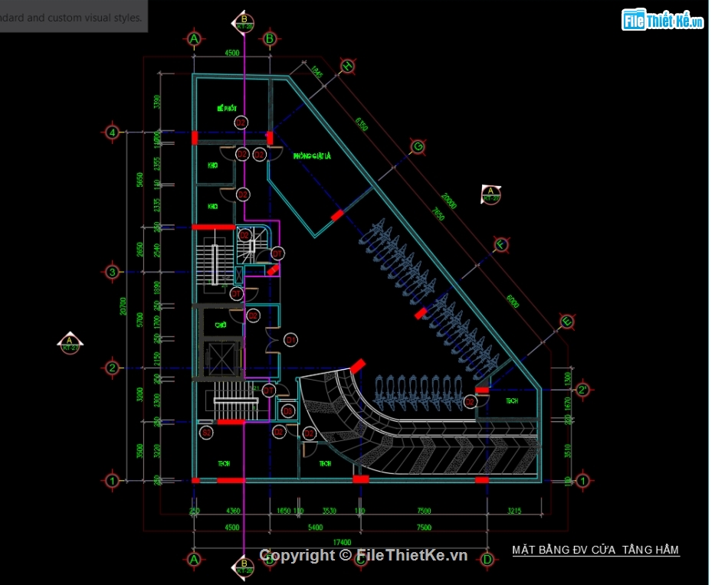Screen dimensions: 728x585
Task: Pick the 20700 overall dimension text
Action: [123, 306]
